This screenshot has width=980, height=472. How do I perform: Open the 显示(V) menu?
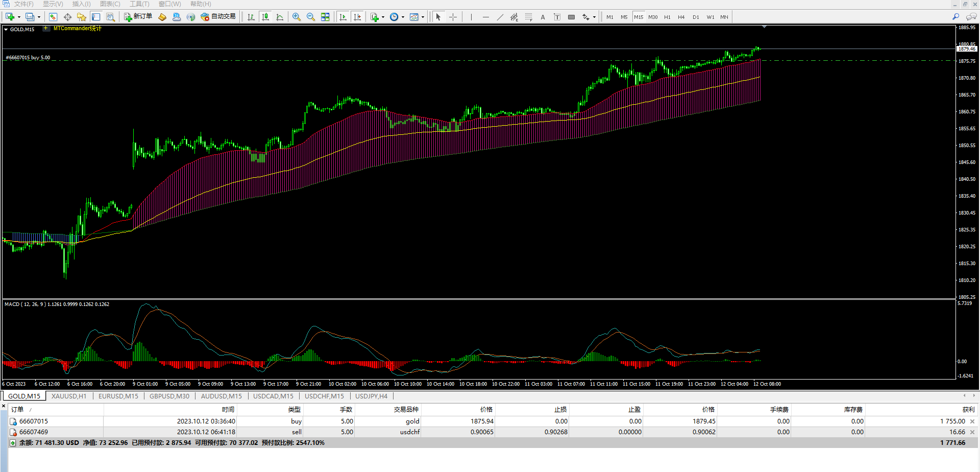[x=53, y=4]
